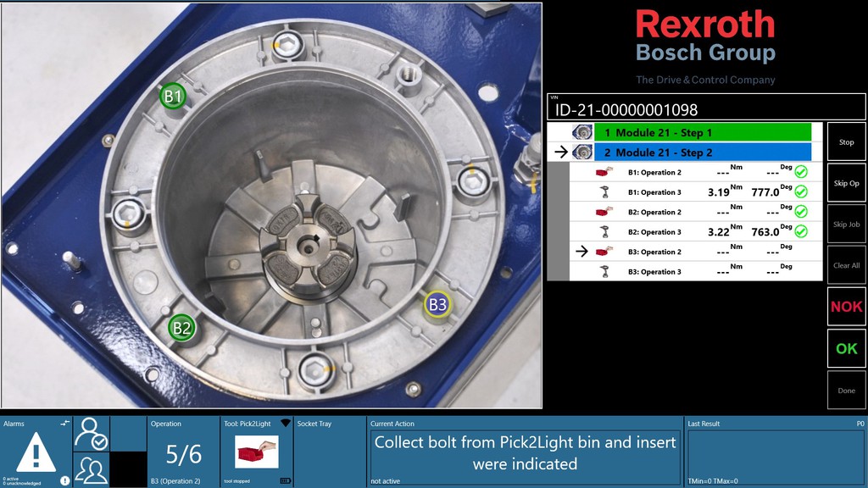The height and width of the screenshot is (488, 868).
Task: Select the green Module 21 - Step 1 row
Action: click(703, 132)
